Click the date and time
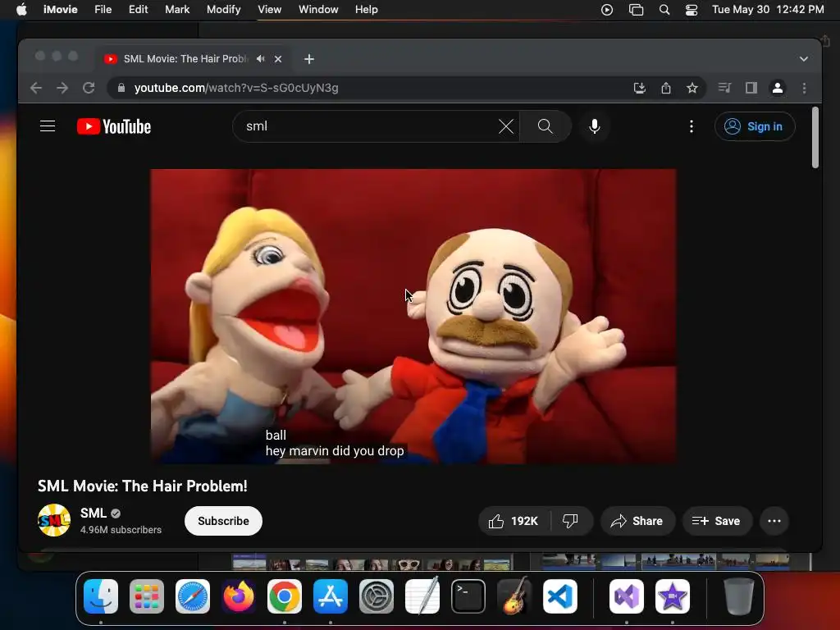 coord(768,10)
